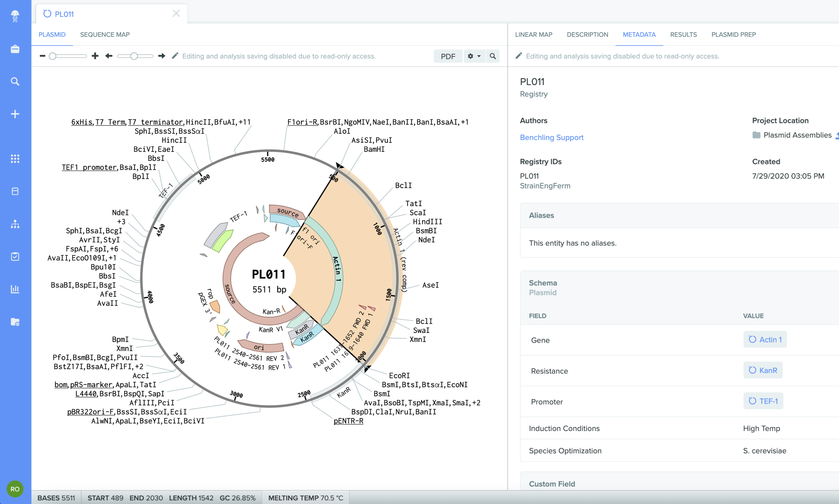Viewport: 839px width, 504px height.
Task: Open the map settings gear dropdown
Action: (474, 56)
